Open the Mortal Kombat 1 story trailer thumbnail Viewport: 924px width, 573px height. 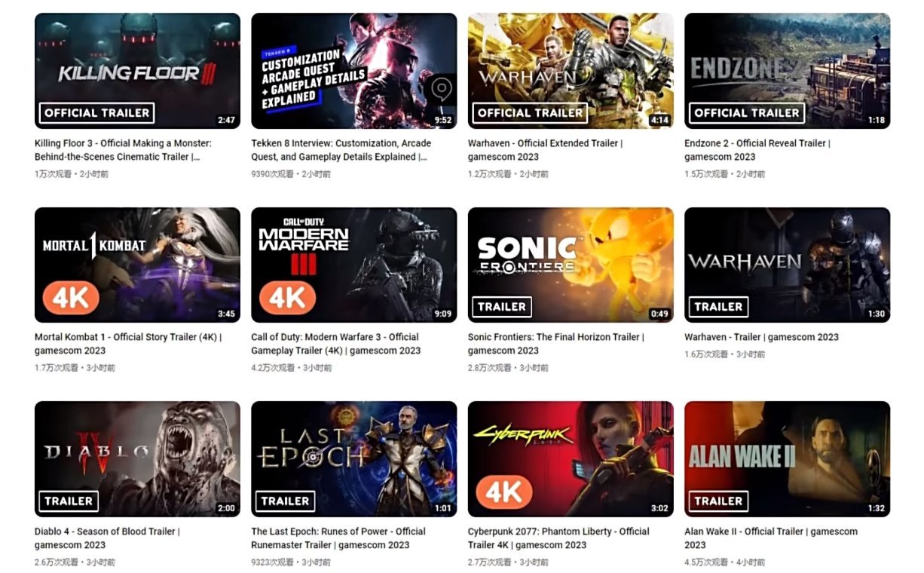(x=137, y=265)
